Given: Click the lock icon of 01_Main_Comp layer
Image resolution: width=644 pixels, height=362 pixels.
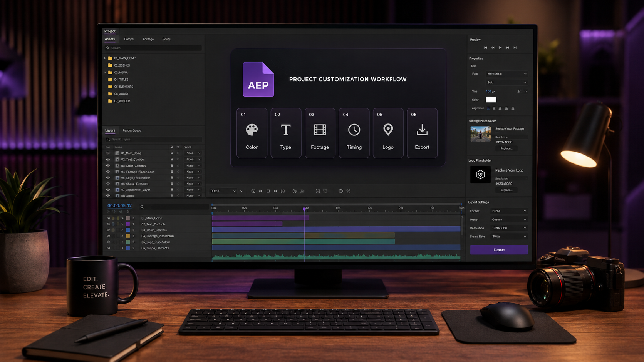Looking at the screenshot, I should coord(172,153).
